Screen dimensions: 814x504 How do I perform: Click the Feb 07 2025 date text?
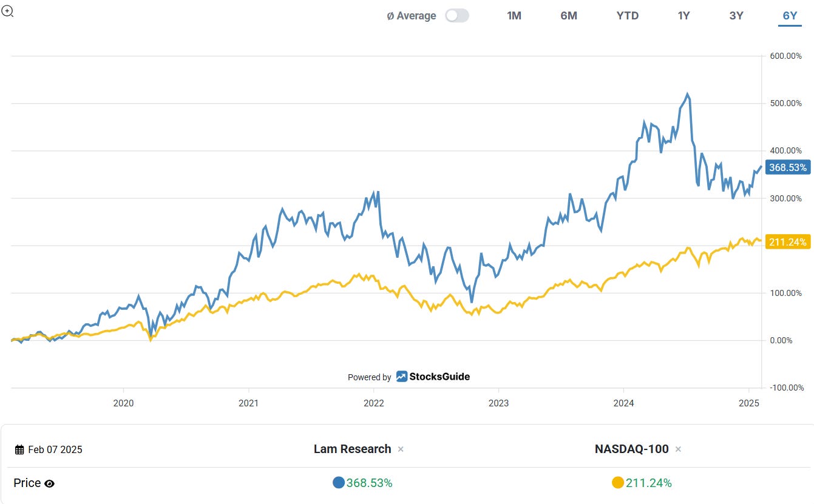(55, 449)
